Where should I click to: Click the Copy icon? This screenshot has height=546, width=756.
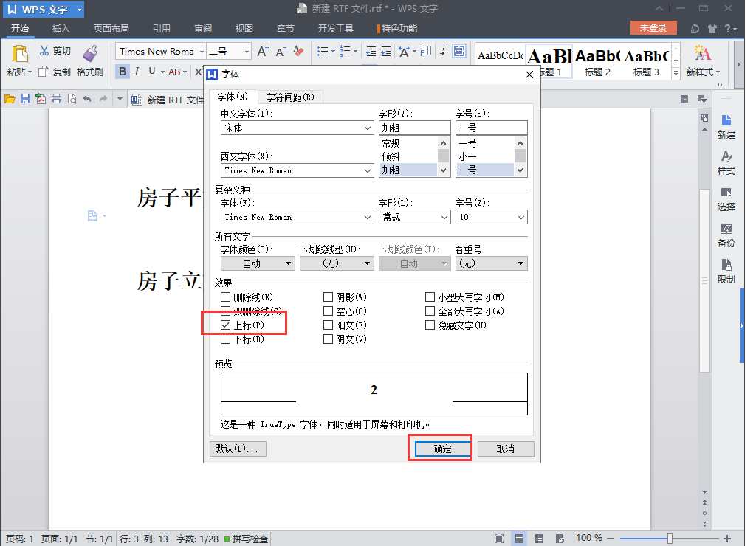44,72
